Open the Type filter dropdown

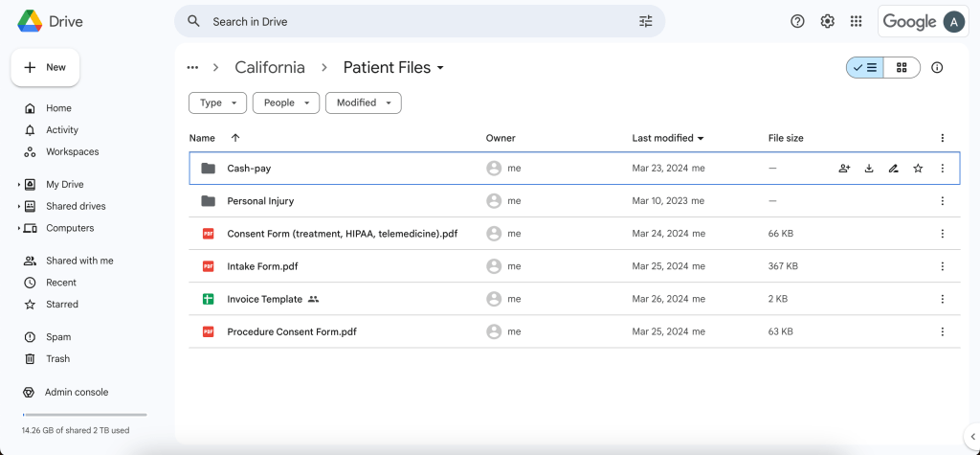217,102
